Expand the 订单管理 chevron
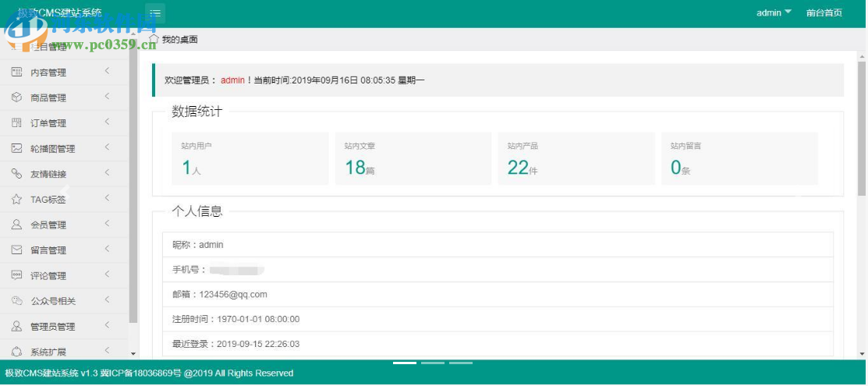 point(107,122)
